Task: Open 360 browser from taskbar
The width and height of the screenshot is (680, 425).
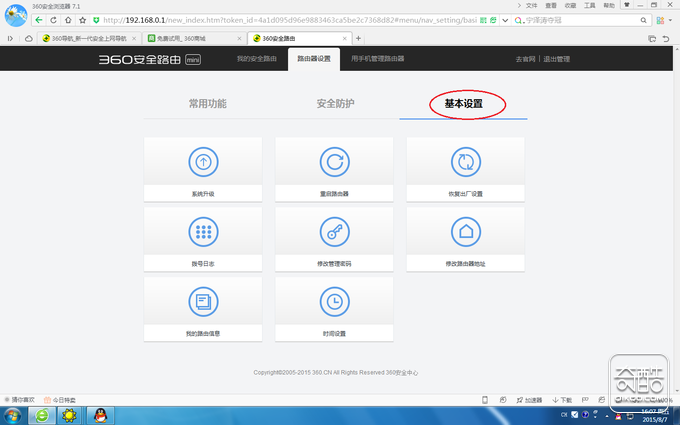Action: coord(42,415)
